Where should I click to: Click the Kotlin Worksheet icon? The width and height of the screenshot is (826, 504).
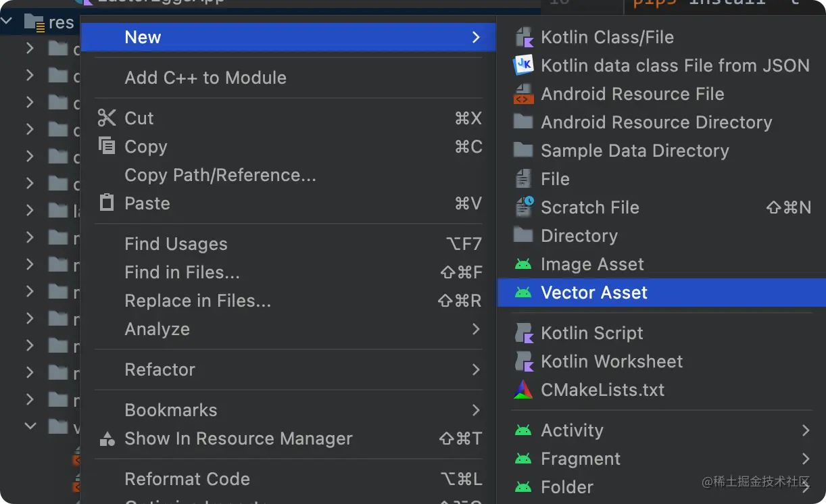coord(524,361)
